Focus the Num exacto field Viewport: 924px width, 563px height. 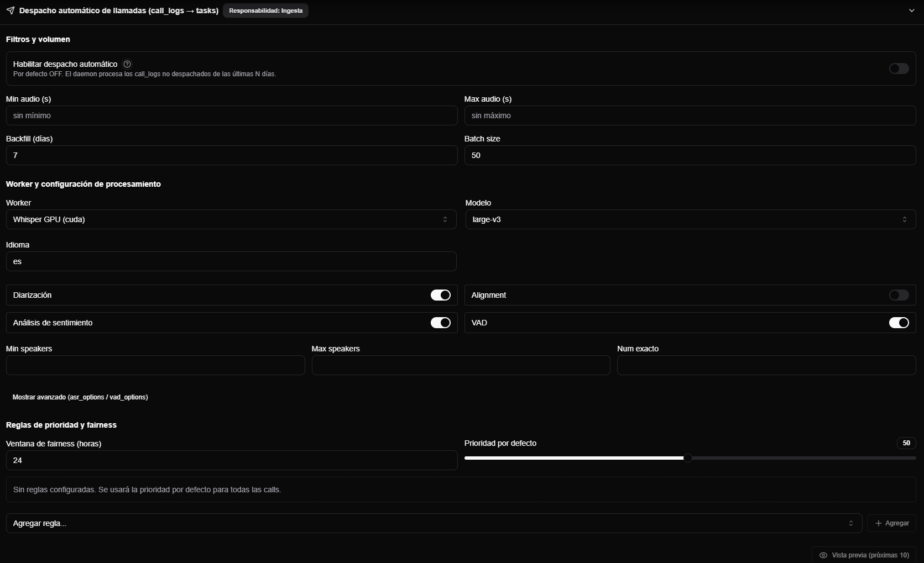(766, 365)
